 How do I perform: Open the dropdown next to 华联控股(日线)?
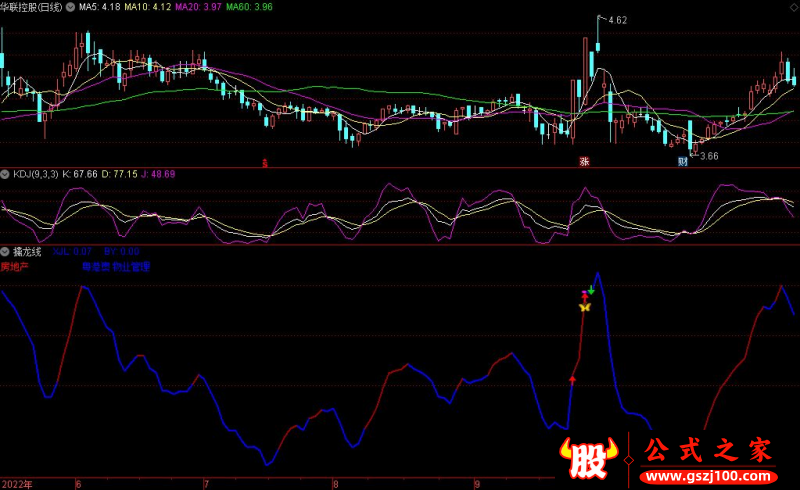point(70,7)
